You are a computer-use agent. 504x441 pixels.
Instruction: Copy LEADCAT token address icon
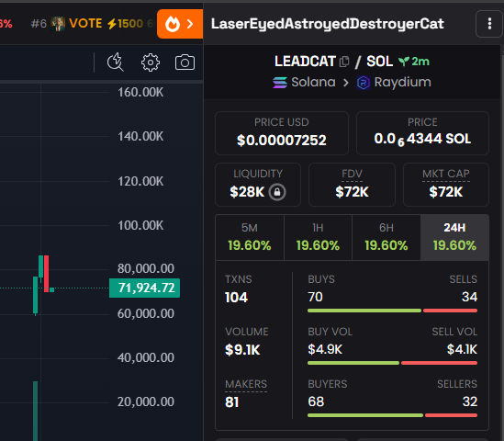point(344,62)
